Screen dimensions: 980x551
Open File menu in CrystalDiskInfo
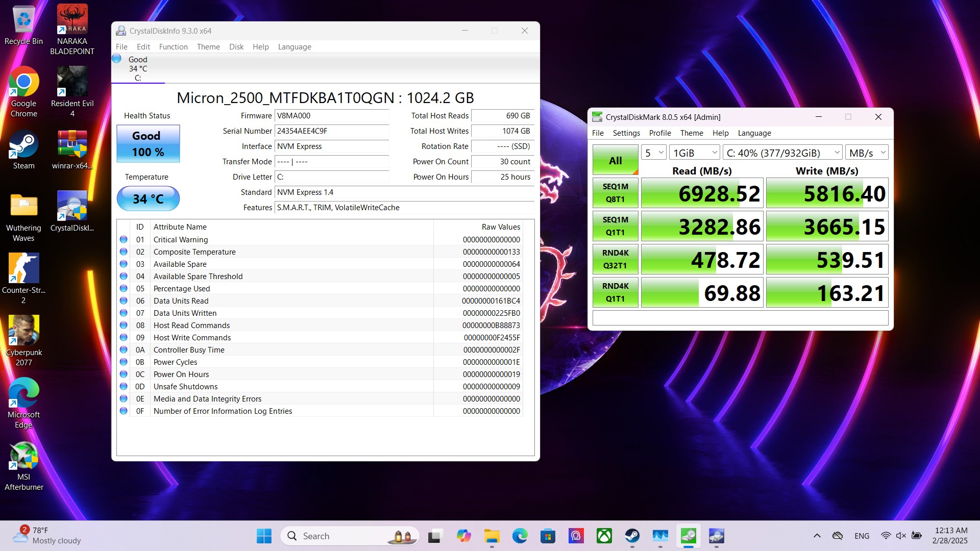click(121, 47)
